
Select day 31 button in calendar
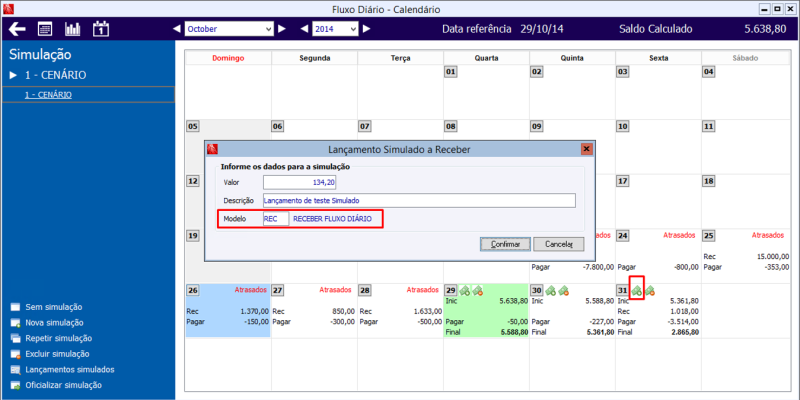coord(622,290)
